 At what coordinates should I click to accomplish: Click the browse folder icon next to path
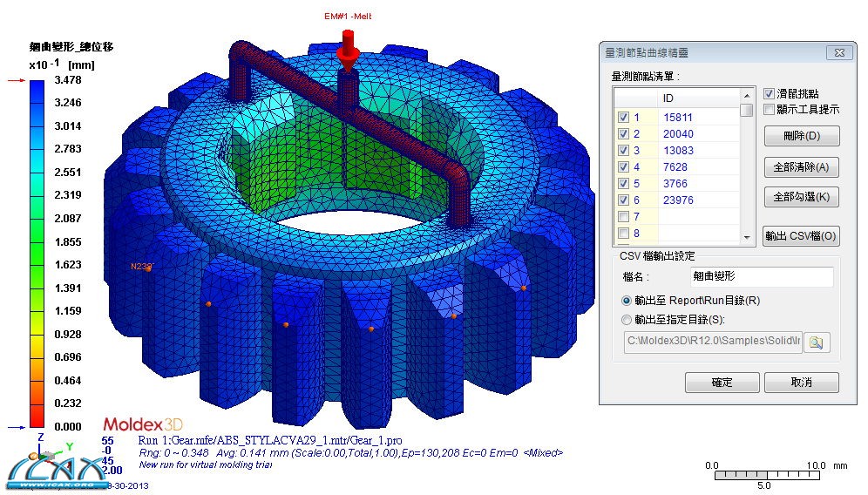[x=816, y=342]
